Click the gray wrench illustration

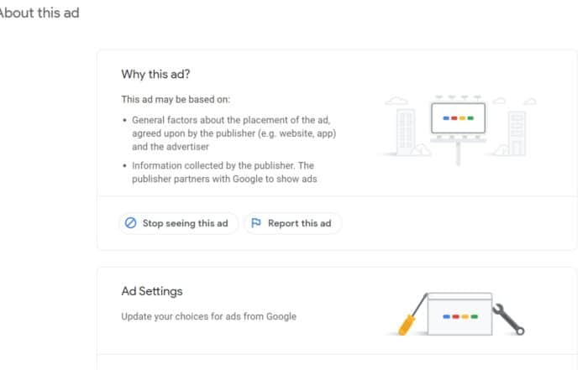click(x=513, y=320)
